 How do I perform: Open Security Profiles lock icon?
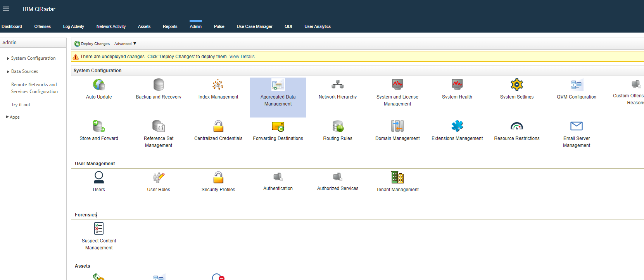point(218,177)
